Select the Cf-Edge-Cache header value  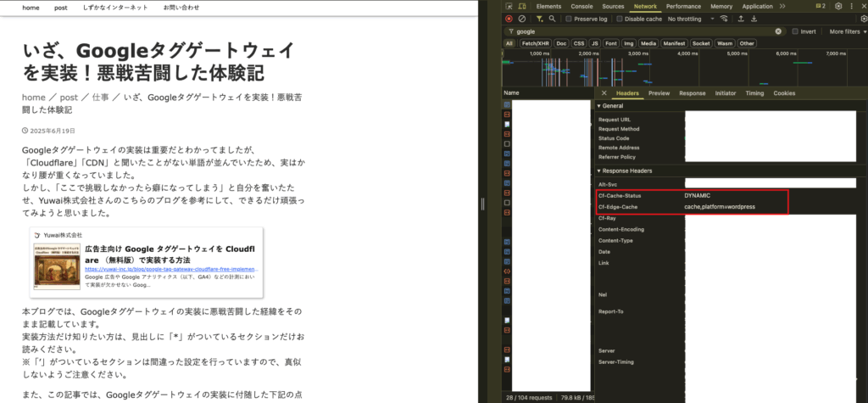click(719, 207)
